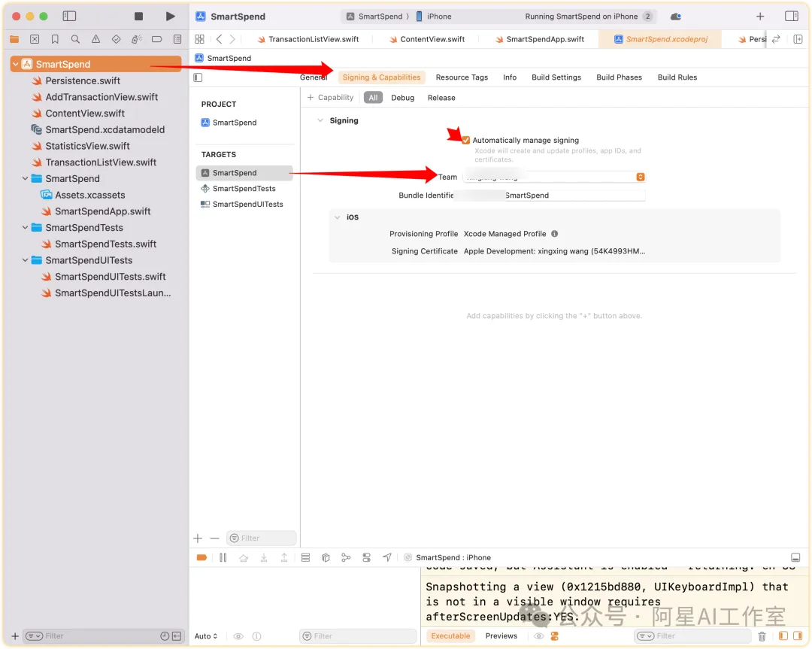Select the Release configuration filter
Screen dimensions: 812x649
[441, 98]
